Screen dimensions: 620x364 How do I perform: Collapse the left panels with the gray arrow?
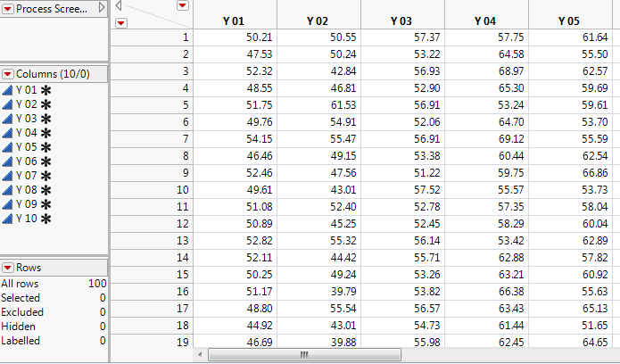(x=119, y=5)
